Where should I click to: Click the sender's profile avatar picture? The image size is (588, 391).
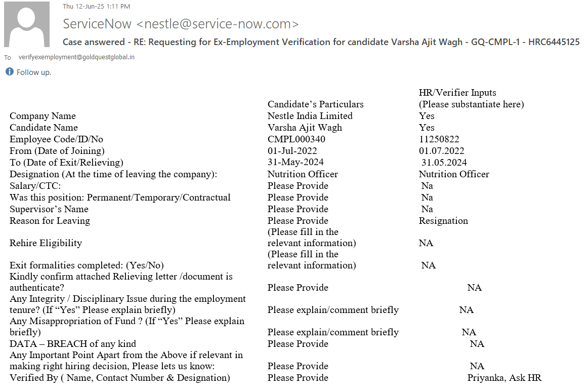tap(27, 24)
